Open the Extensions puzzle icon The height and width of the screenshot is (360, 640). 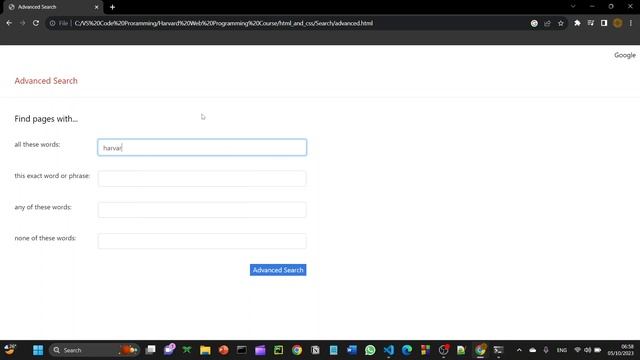pyautogui.click(x=577, y=23)
